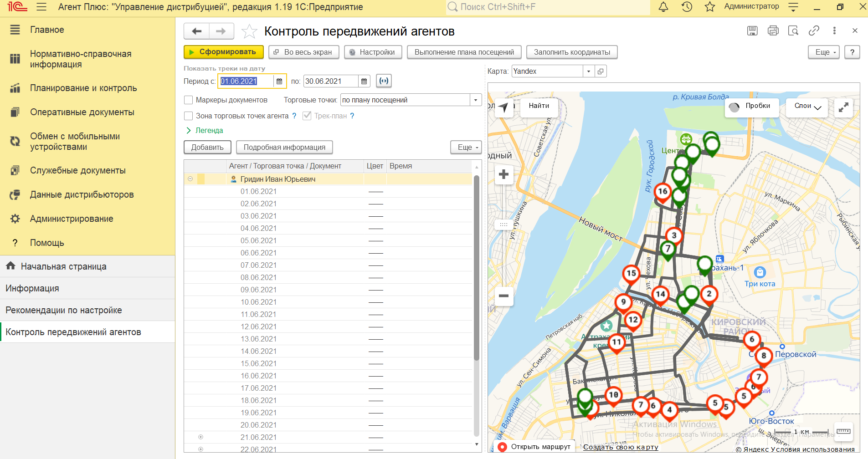
Task: Open Создать свою карту link
Action: [621, 447]
